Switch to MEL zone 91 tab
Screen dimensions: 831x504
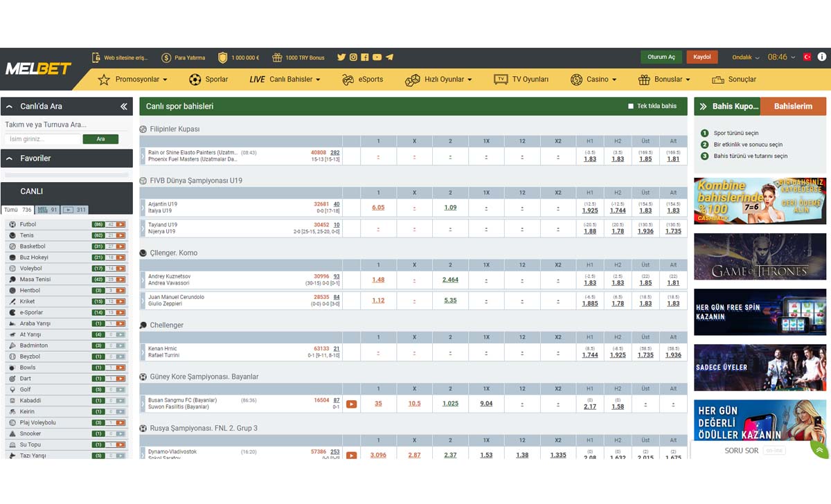pyautogui.click(x=48, y=210)
